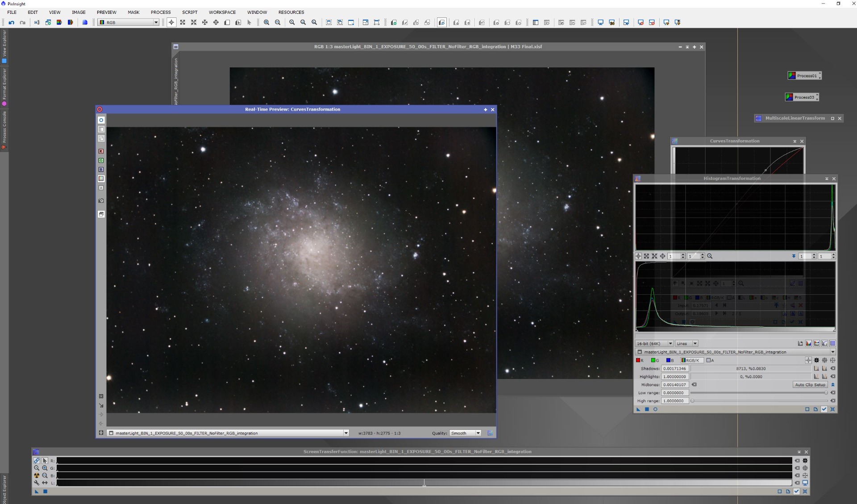Select the red channel icon in Real-Time Preview
This screenshot has width=857, height=504.
101,151
